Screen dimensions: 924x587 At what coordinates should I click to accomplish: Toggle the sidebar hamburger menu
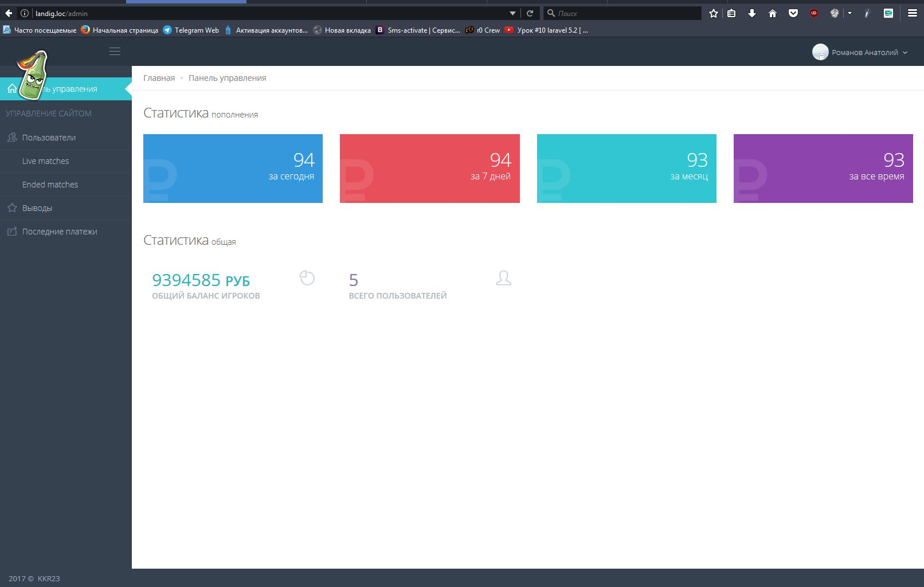(115, 52)
